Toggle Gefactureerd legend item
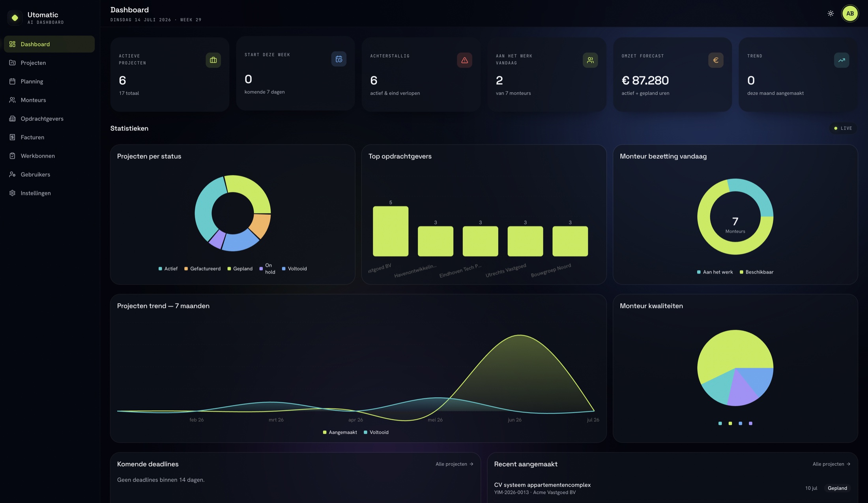Image resolution: width=868 pixels, height=503 pixels. click(x=202, y=268)
